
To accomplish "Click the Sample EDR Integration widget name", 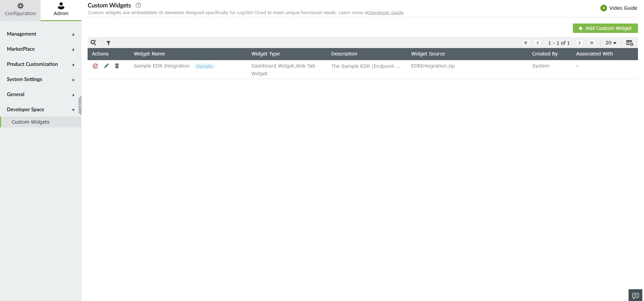I will point(162,66).
